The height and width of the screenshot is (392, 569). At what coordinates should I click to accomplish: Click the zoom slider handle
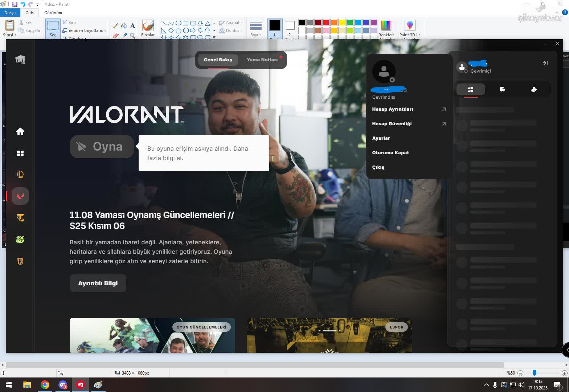(534, 373)
